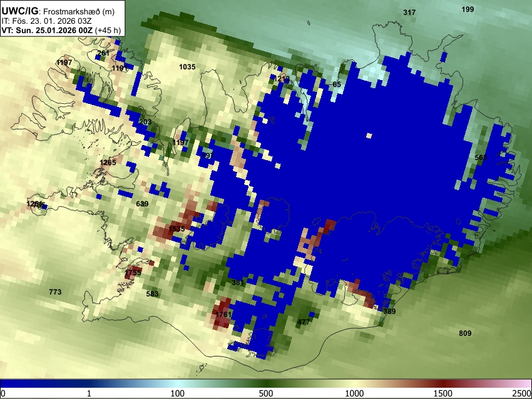Click the '(+45 h)' forecast offset text

[108, 30]
